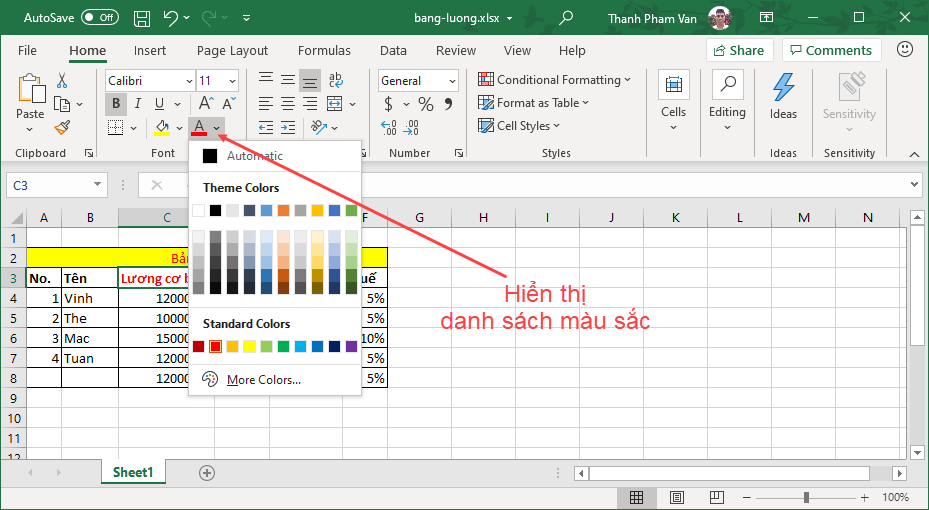Send feedback via the smiley face icon
Image resolution: width=929 pixels, height=510 pixels.
click(x=905, y=49)
